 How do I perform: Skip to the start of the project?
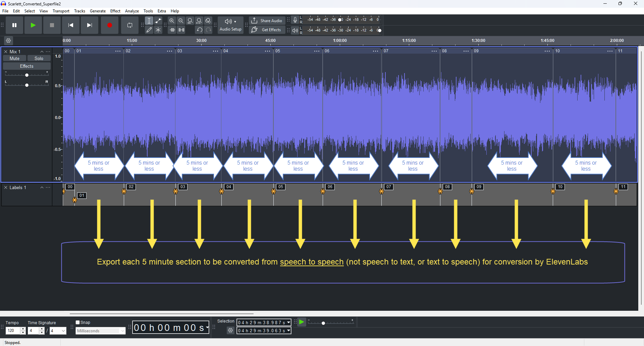point(71,25)
